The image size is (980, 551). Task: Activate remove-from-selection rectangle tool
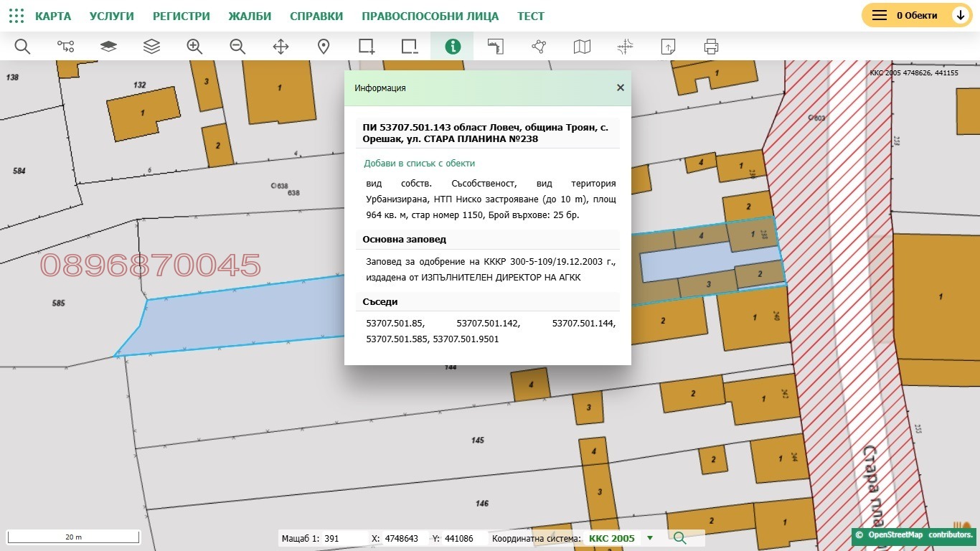[410, 47]
